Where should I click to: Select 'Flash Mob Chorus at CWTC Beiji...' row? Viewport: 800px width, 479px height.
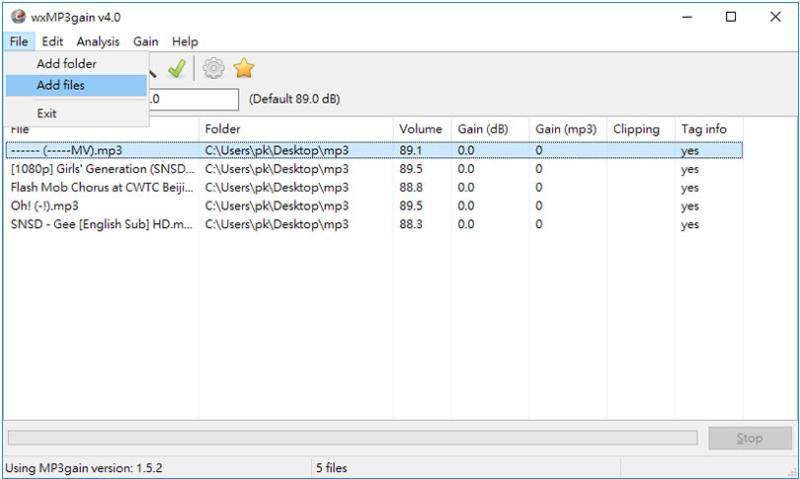click(374, 187)
